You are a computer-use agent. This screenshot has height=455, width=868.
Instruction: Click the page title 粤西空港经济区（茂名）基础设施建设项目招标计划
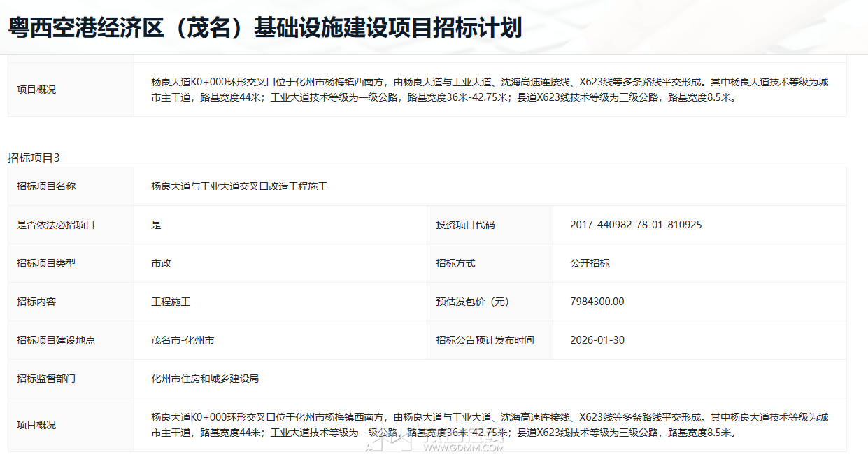265,28
